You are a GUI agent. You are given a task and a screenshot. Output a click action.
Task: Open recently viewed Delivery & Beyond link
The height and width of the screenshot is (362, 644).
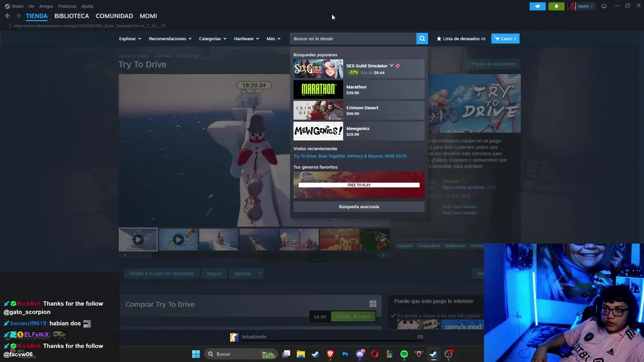365,156
